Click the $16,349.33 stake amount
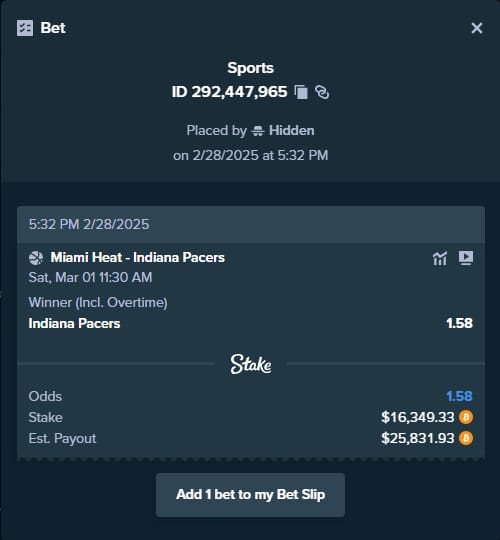The image size is (500, 540). click(x=418, y=417)
